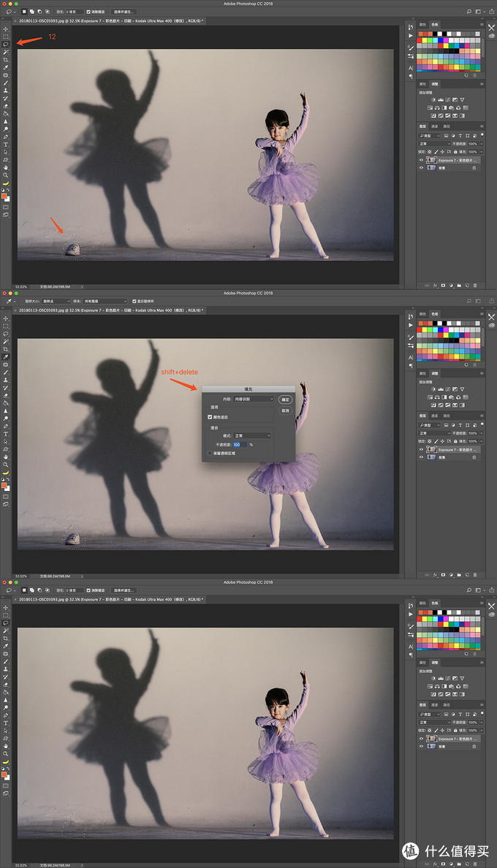
Task: Switch to the 通道 tab in the middle panel
Action: 434,415
